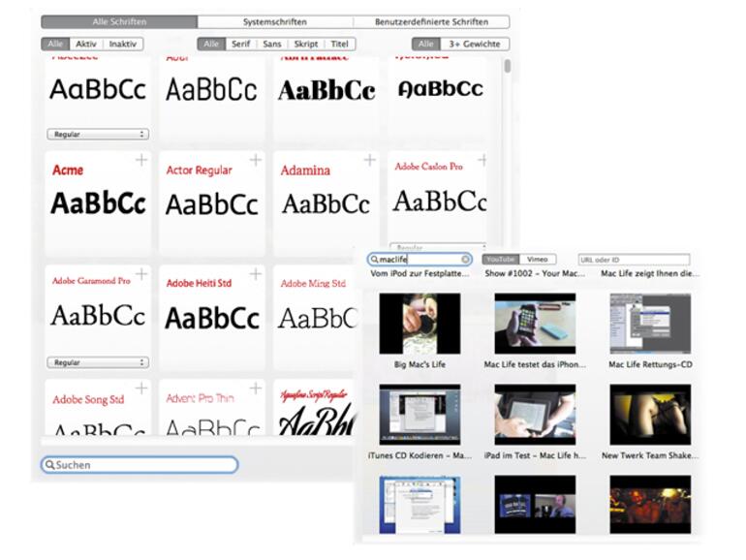Clear the maclife search with the X icon
This screenshot has width=746, height=560.
465,260
